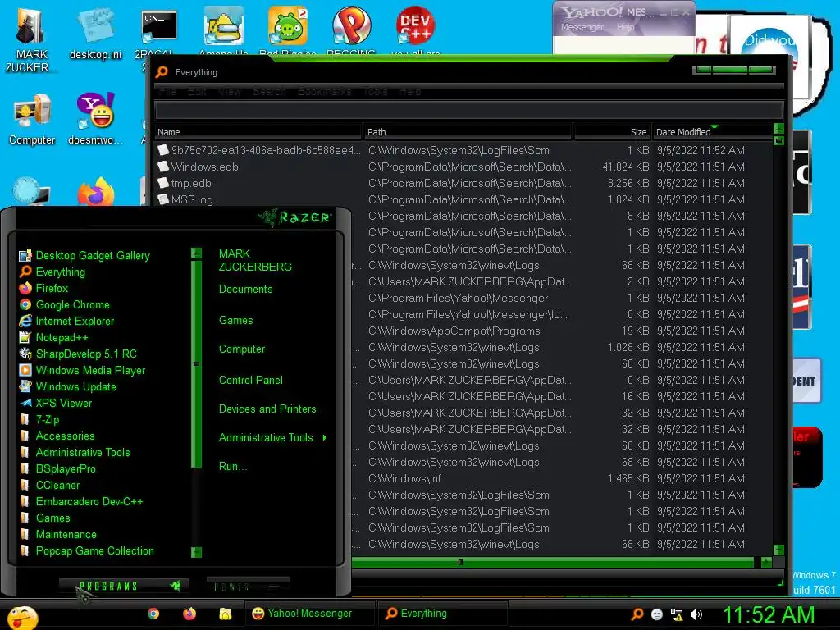Click the pinned Chrome icon on taskbar
Image resolution: width=840 pixels, height=630 pixels.
coord(153,614)
